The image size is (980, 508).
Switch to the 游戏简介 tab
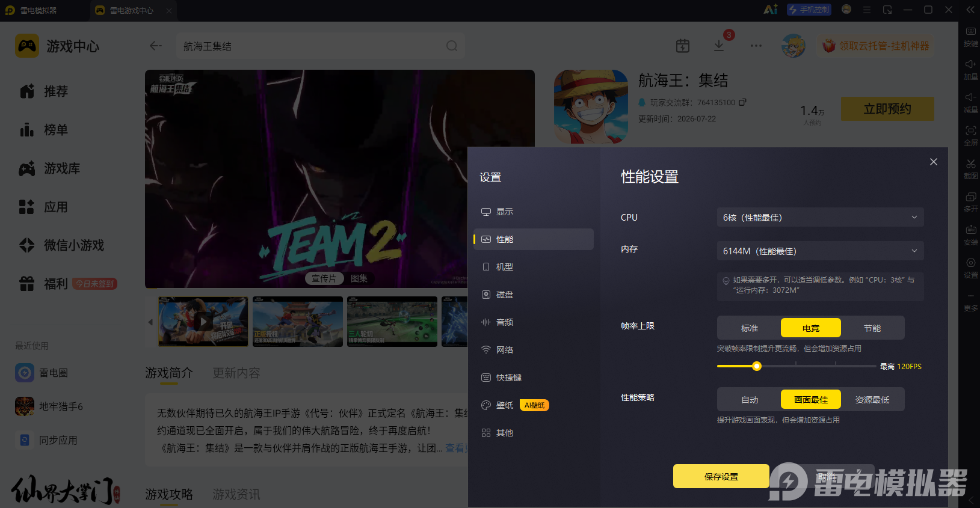[169, 373]
